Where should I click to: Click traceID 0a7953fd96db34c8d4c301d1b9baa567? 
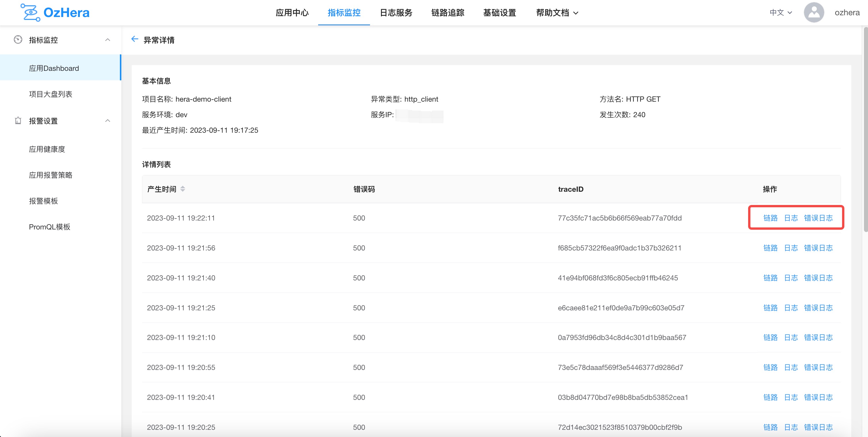pyautogui.click(x=622, y=337)
